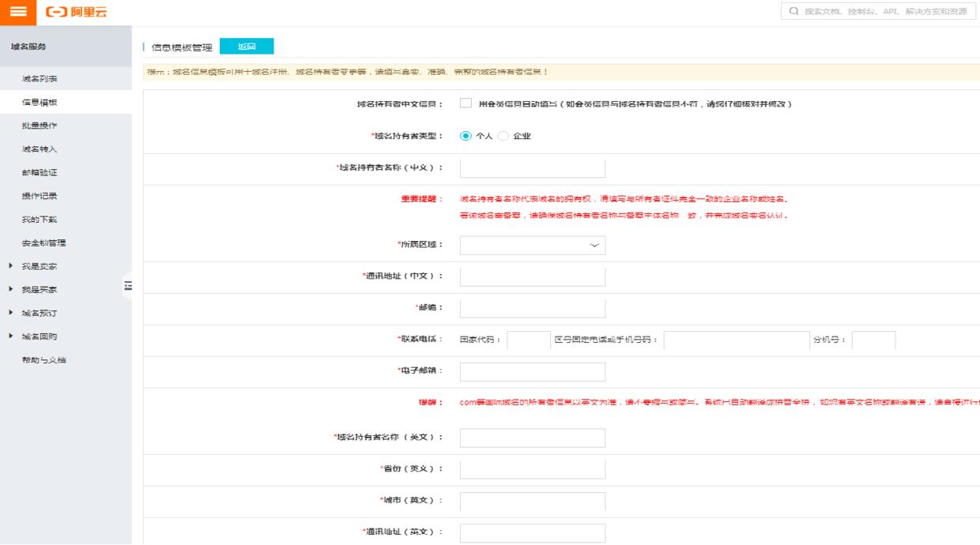Open 安全锁管理 in the sidebar
Screen dimensions: 980x545
click(43, 244)
